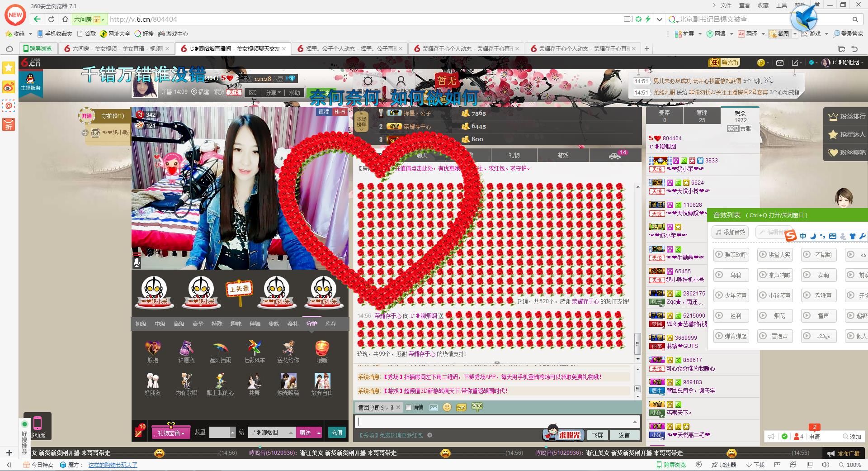Select the 遮风挡雨 umbrella gift
This screenshot has height=471, width=868.
tap(220, 348)
